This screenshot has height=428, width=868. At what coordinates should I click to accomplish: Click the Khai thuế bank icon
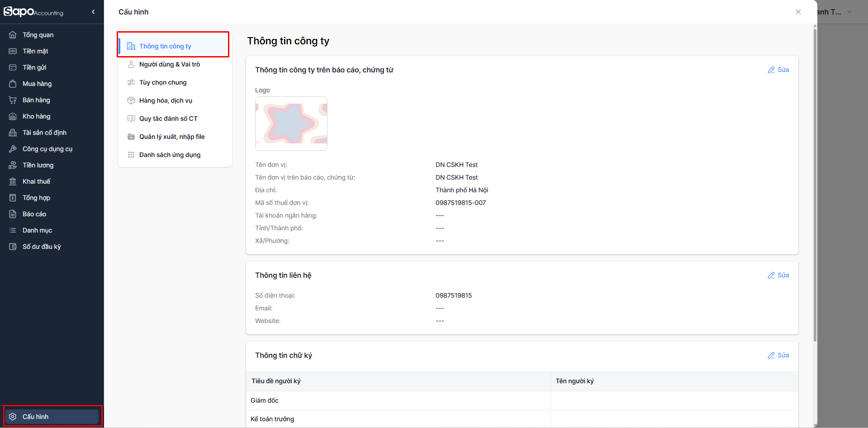13,181
